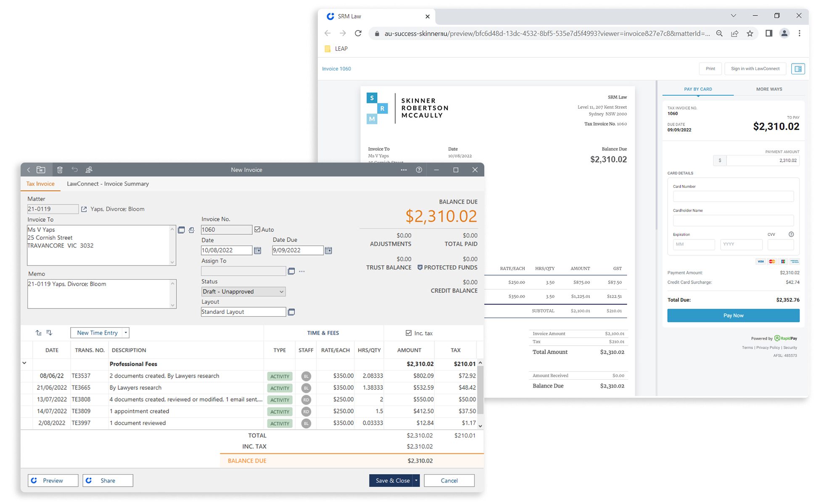Open the help question mark icon in New Invoice

click(x=419, y=170)
